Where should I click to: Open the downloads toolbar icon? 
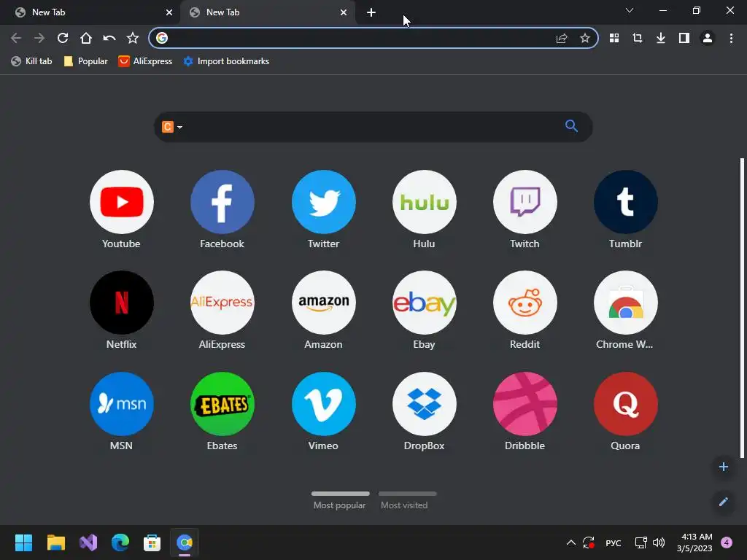tap(661, 38)
